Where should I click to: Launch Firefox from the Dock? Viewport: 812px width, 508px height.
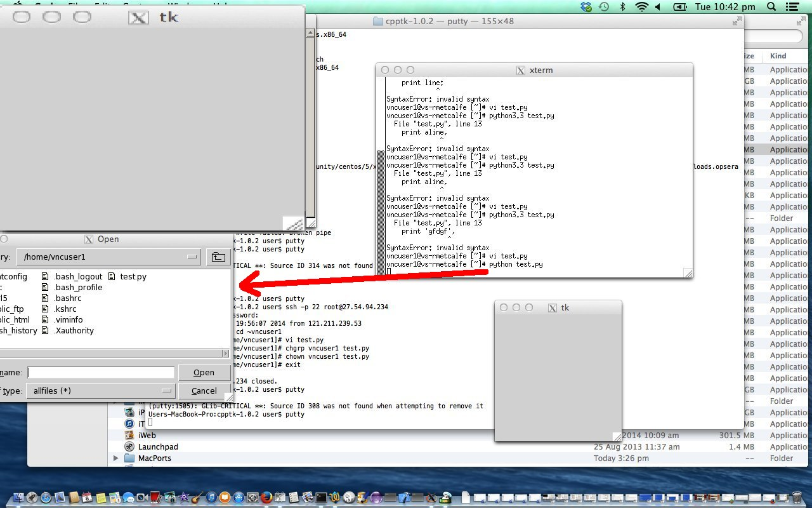pyautogui.click(x=267, y=497)
